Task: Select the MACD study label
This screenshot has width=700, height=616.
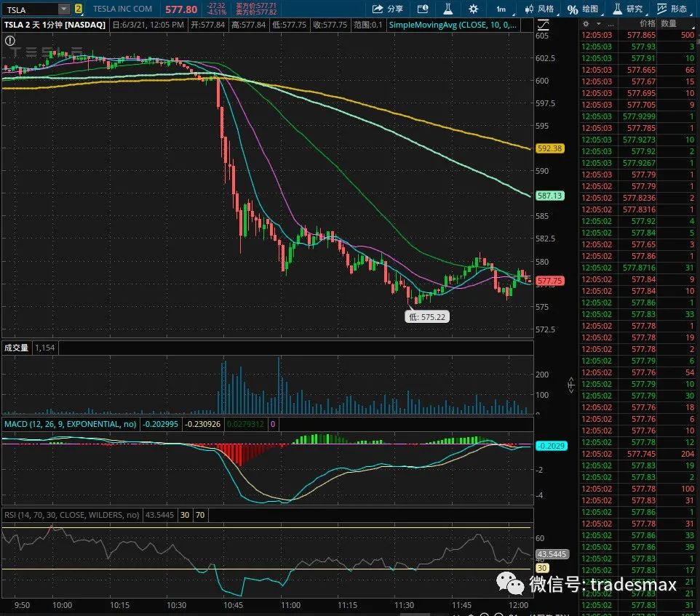Action: pos(69,423)
